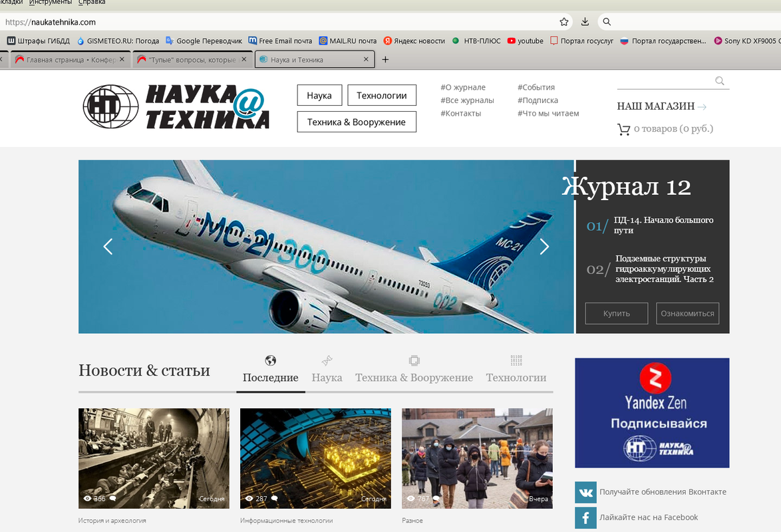
Task: Click the Техника & Вооружение header button
Action: (357, 122)
